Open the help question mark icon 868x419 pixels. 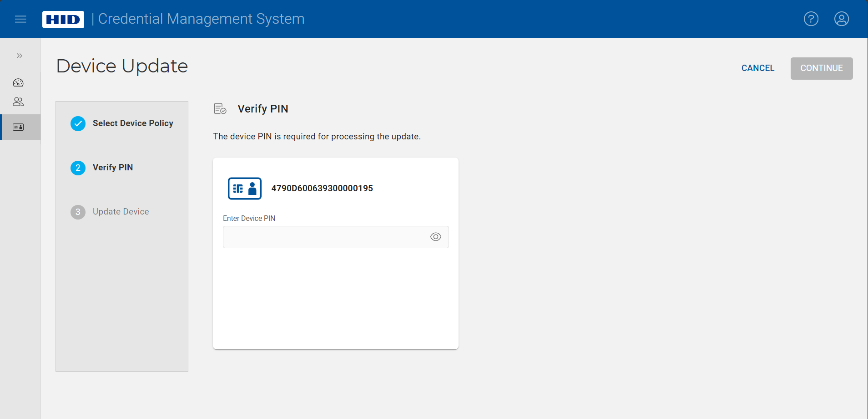coord(811,19)
